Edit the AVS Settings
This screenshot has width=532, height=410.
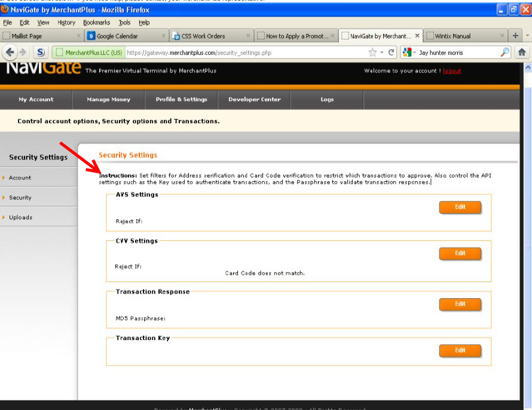click(x=460, y=207)
